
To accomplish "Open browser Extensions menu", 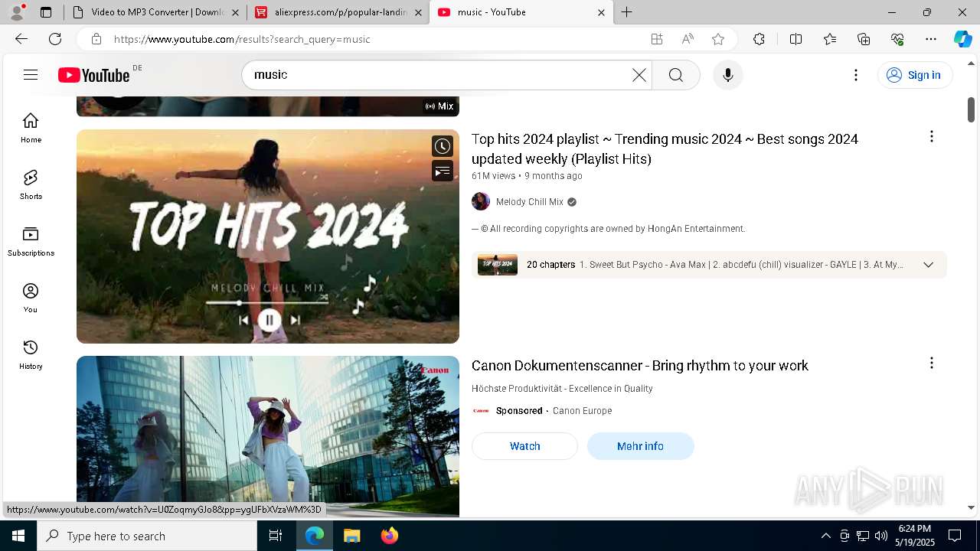I will point(759,39).
